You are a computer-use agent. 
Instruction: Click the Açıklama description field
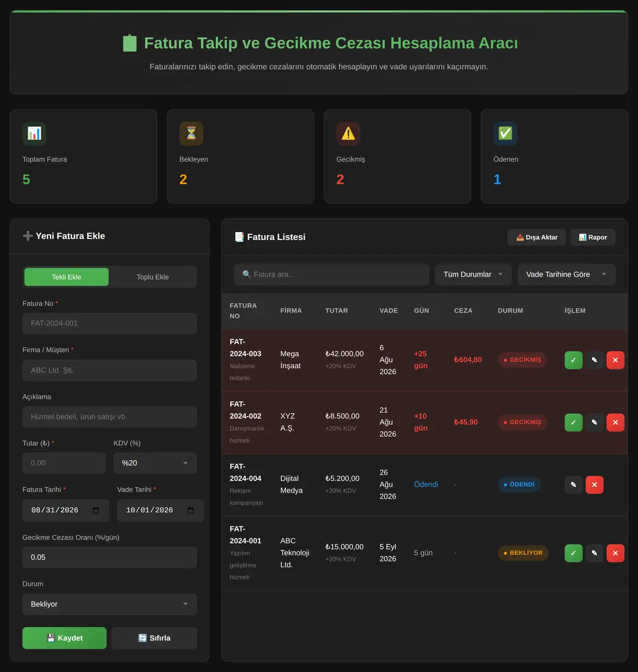[x=110, y=417]
